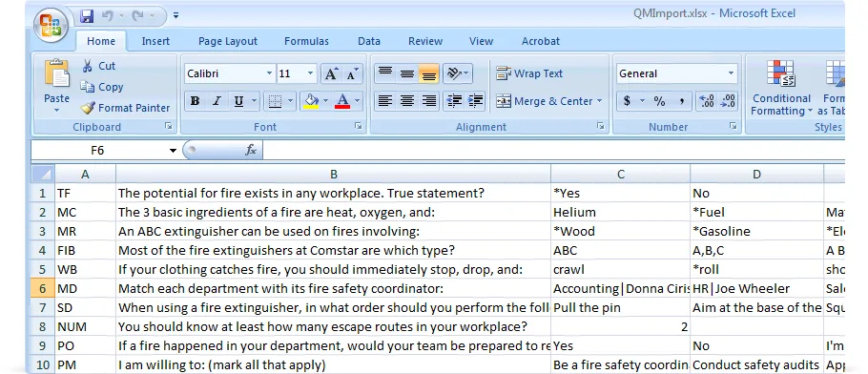
Task: Cut the selected cells
Action: 98,66
